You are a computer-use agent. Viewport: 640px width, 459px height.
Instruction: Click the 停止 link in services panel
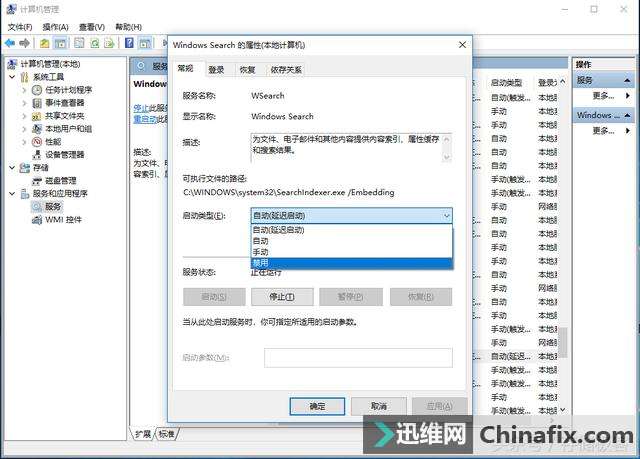(141, 108)
